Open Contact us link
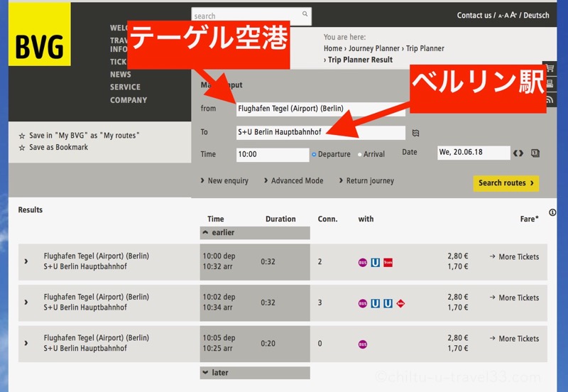The image size is (568, 392). tap(474, 15)
